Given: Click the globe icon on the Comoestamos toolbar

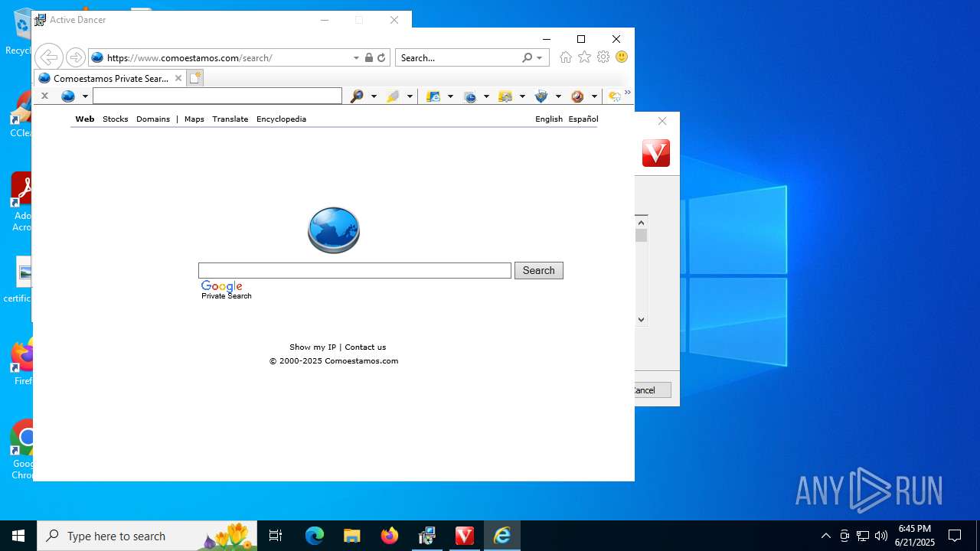Looking at the screenshot, I should (68, 96).
